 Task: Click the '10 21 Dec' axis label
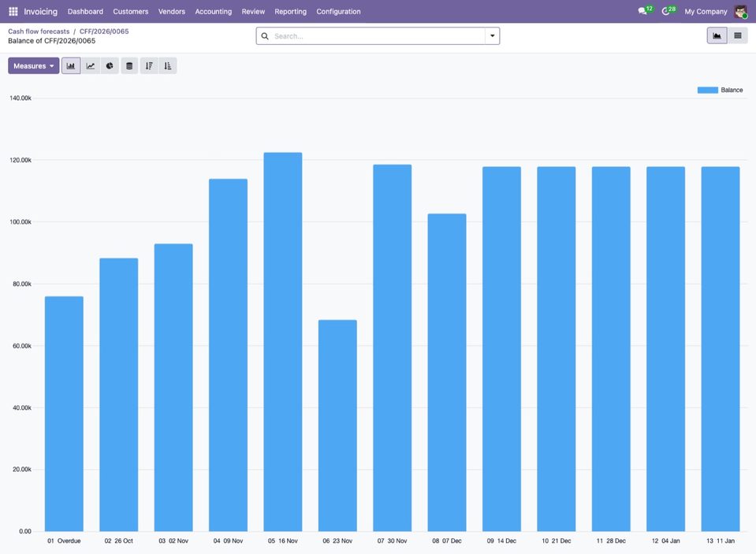click(x=557, y=541)
